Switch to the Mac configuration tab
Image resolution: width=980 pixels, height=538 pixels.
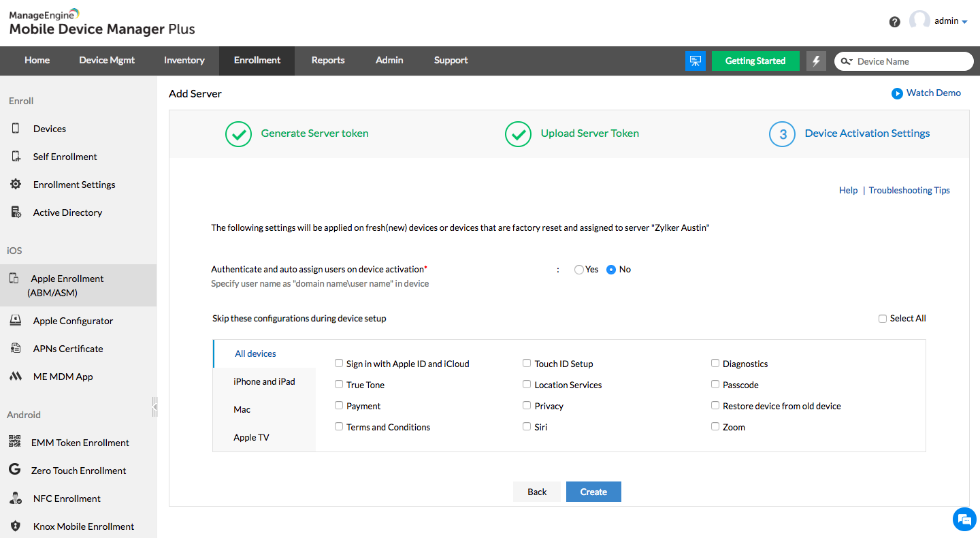242,409
